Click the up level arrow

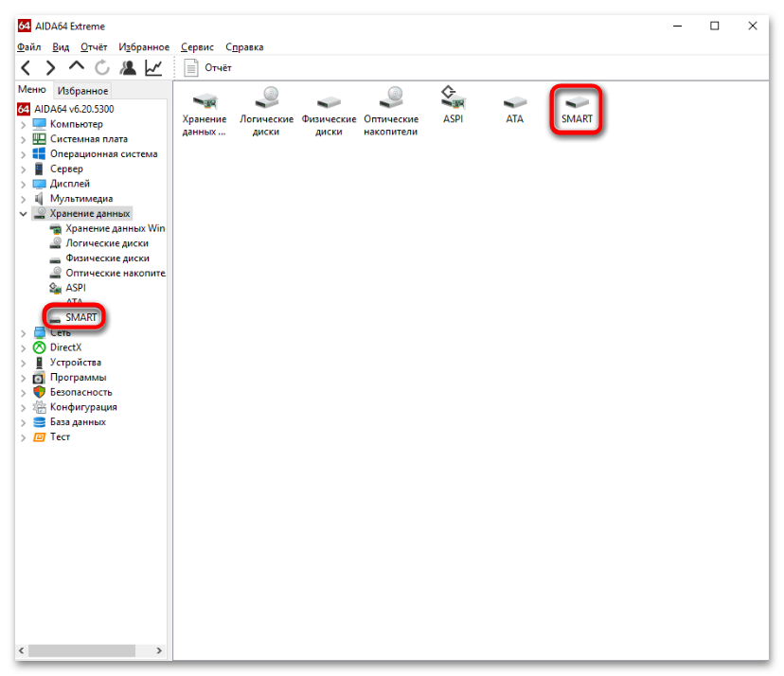(77, 66)
